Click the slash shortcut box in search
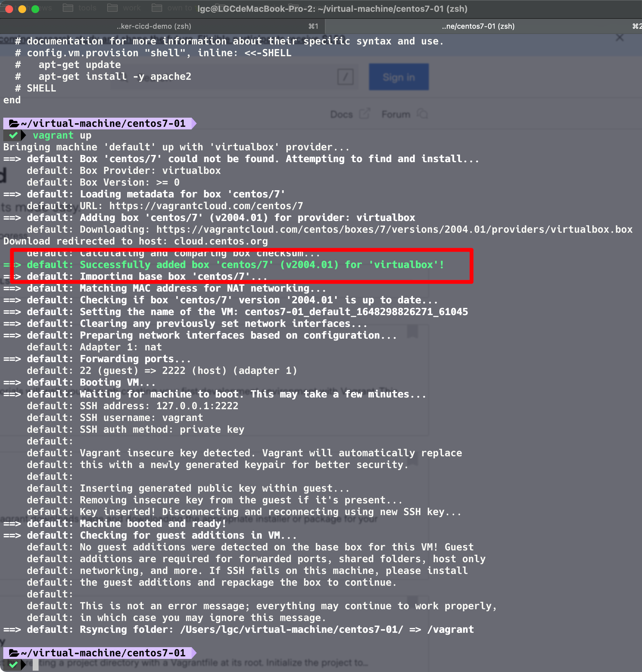This screenshot has width=642, height=672. click(345, 77)
